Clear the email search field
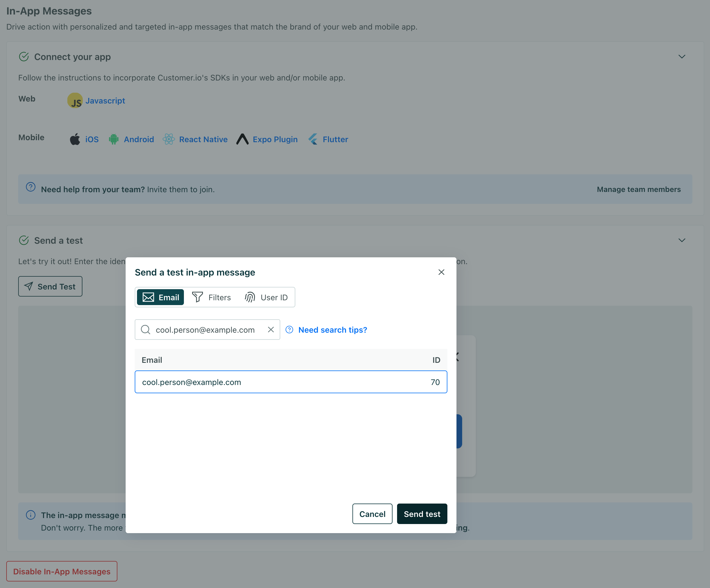The image size is (710, 588). pos(271,330)
